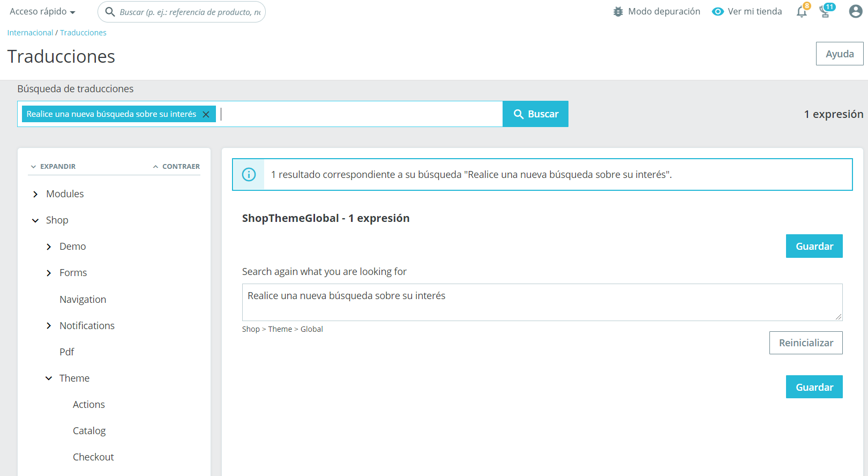Click the translation textarea with Spanish text
Image resolution: width=868 pixels, height=476 pixels.
pos(542,302)
